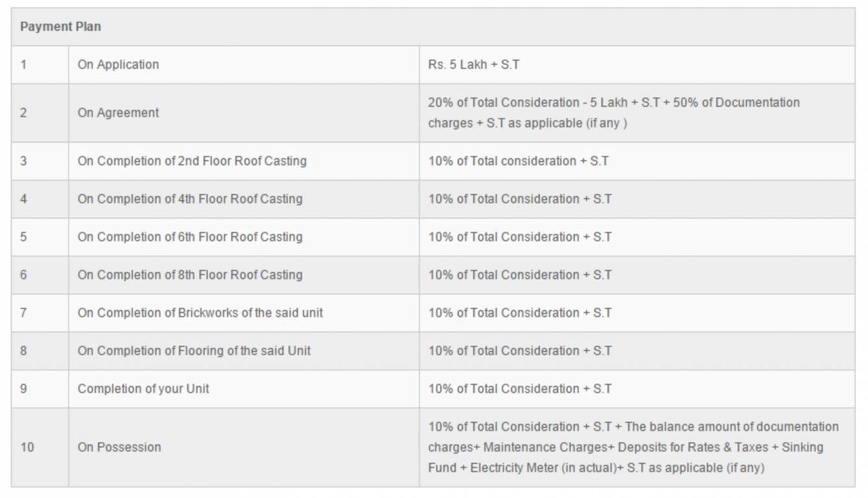
Task: Select the 2nd Floor Roof Casting row label
Action: [192, 161]
